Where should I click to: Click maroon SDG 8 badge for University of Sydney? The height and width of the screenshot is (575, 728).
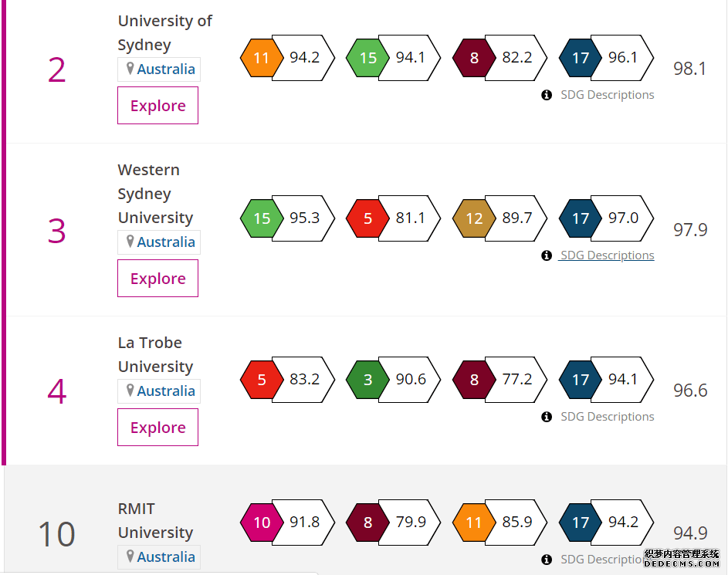pyautogui.click(x=474, y=58)
